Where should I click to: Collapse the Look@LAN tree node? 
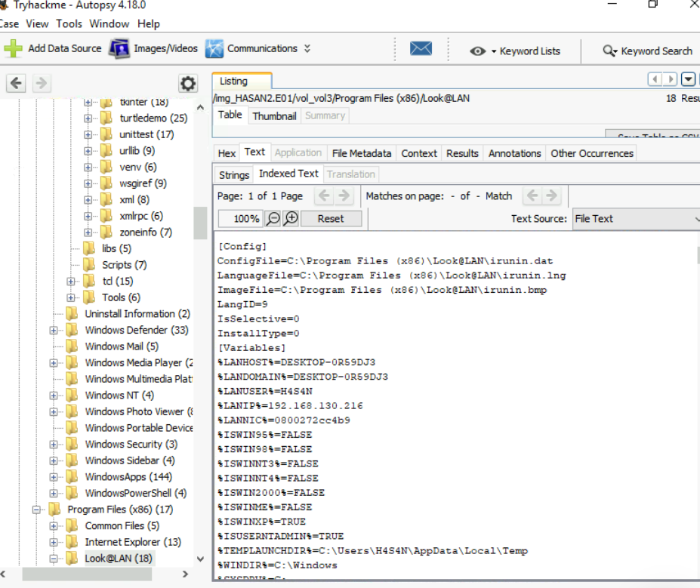(54, 559)
